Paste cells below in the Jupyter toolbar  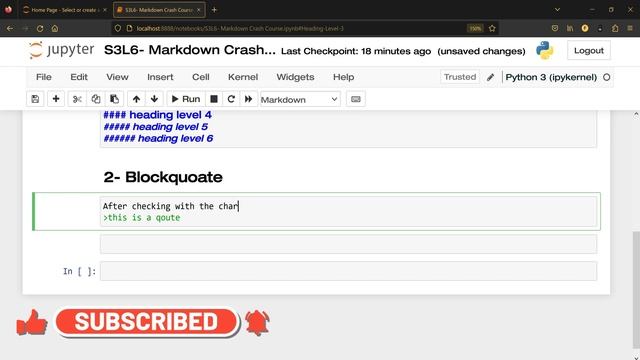tap(114, 99)
